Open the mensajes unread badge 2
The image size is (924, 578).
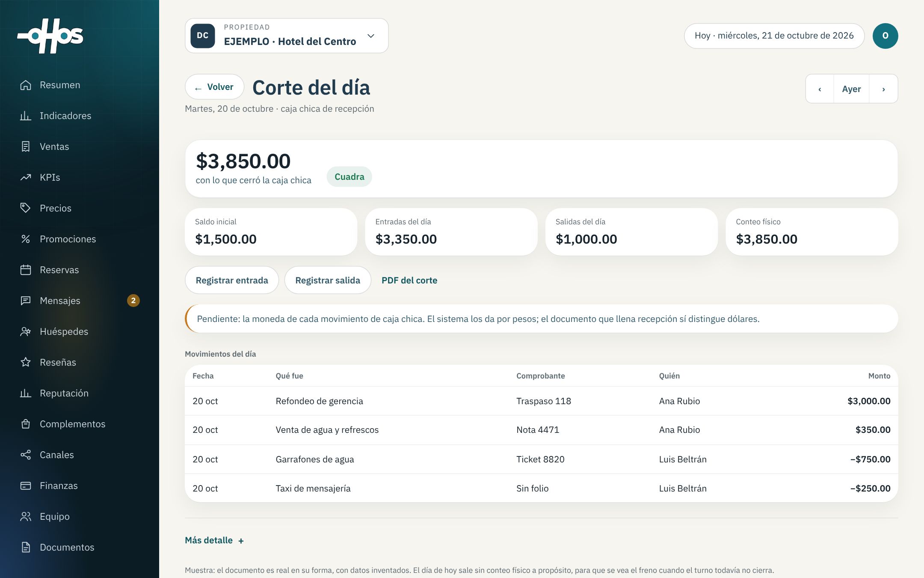(x=133, y=301)
